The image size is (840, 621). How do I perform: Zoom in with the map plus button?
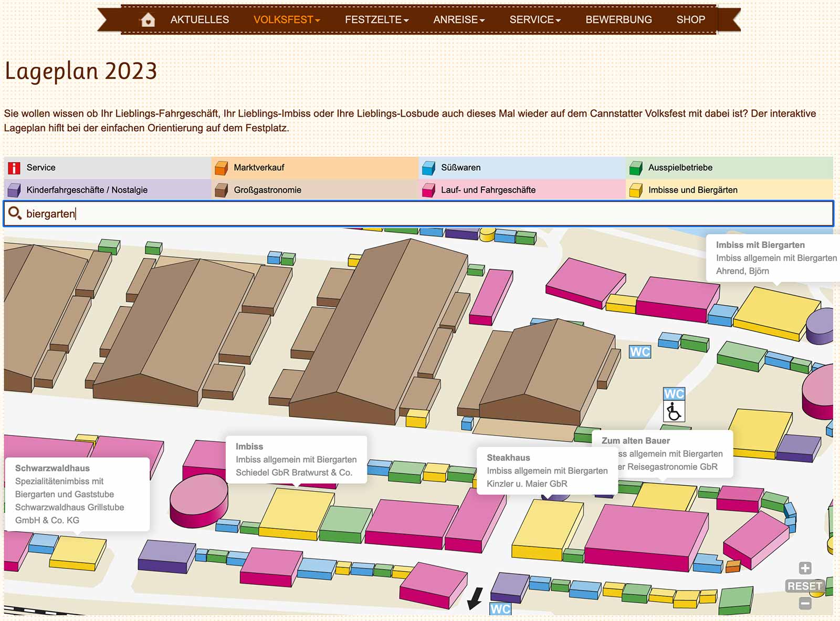click(x=805, y=568)
